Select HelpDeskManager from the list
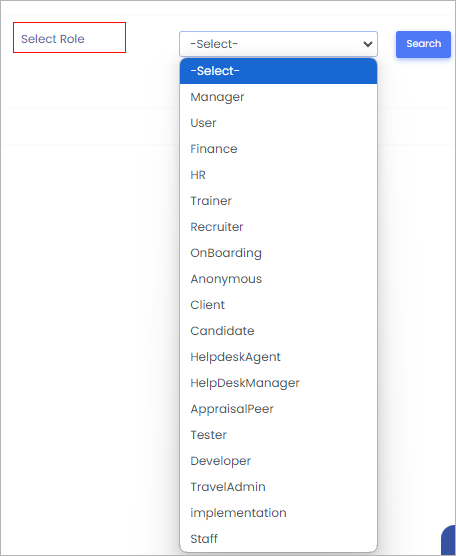 [x=278, y=383]
